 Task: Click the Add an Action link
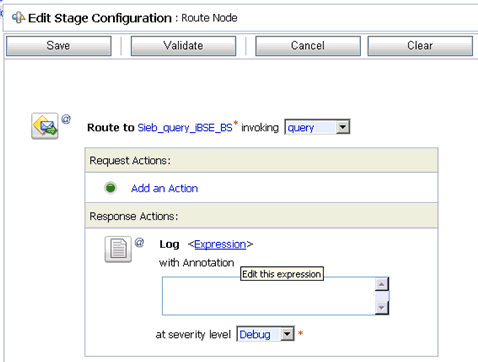click(164, 188)
